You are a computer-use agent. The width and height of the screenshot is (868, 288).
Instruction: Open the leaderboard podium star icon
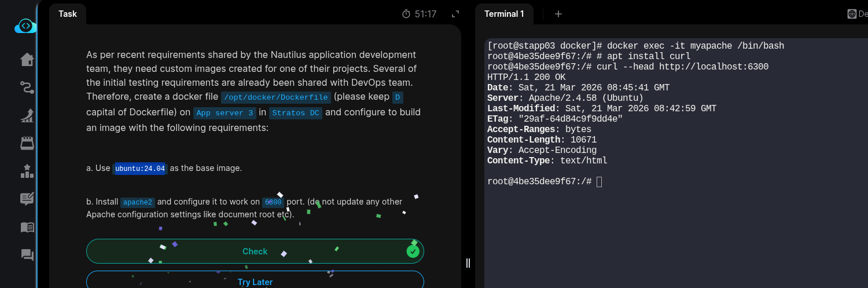(27, 171)
